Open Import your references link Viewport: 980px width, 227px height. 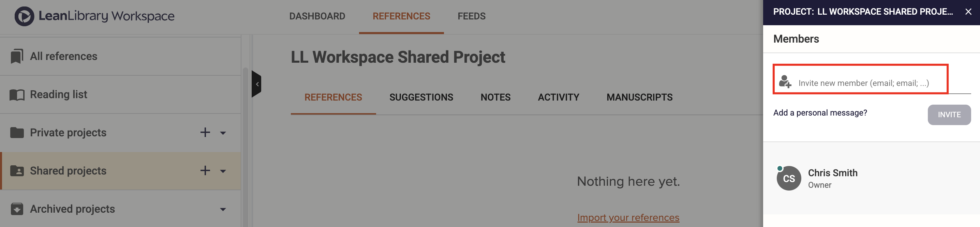pos(628,217)
